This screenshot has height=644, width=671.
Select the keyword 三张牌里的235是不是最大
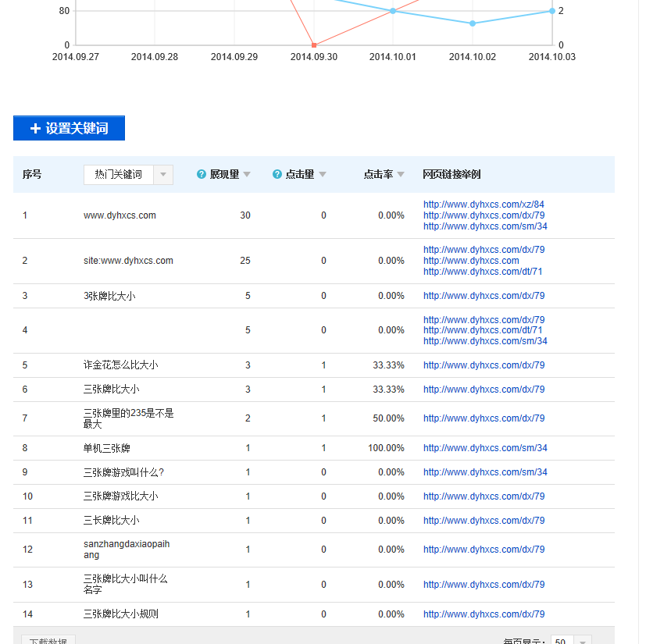click(128, 418)
